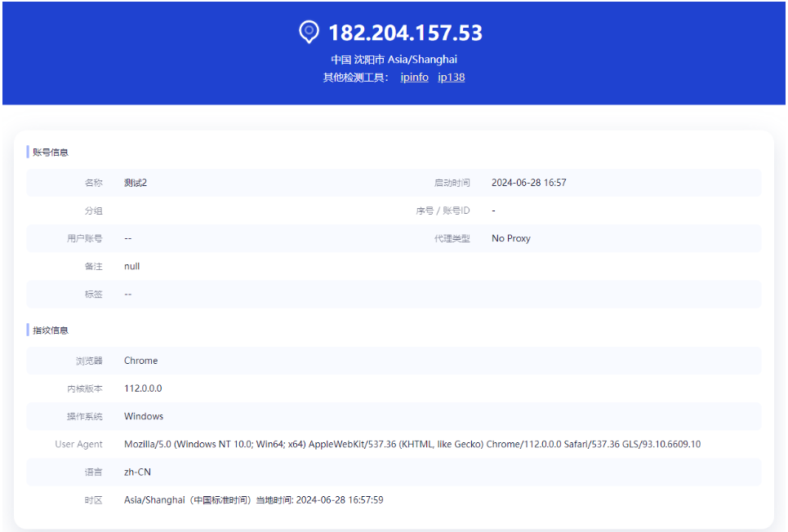788x532 pixels.
Task: Click the 指纹信息 section header
Action: 51,330
